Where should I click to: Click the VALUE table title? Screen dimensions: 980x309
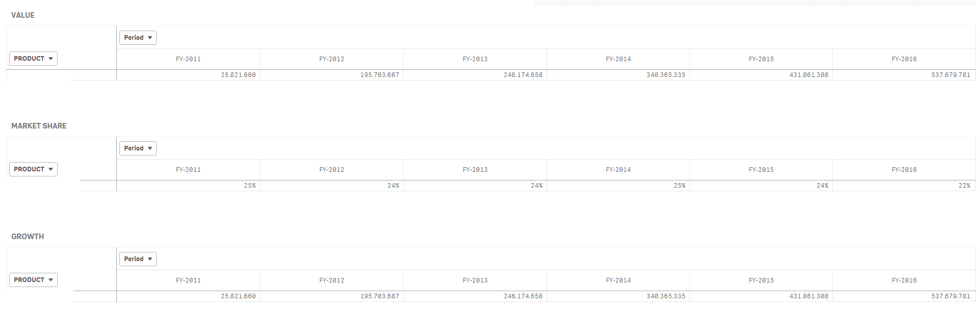coord(23,15)
